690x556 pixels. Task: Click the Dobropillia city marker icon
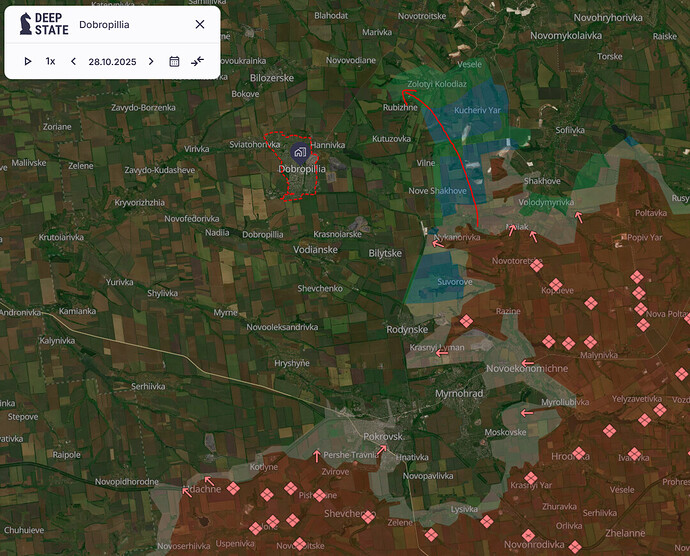click(299, 152)
